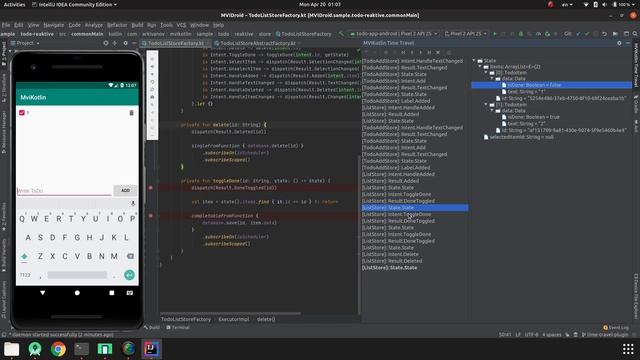Click the undo arrow in the main toolbar

pyautogui.click(x=604, y=34)
